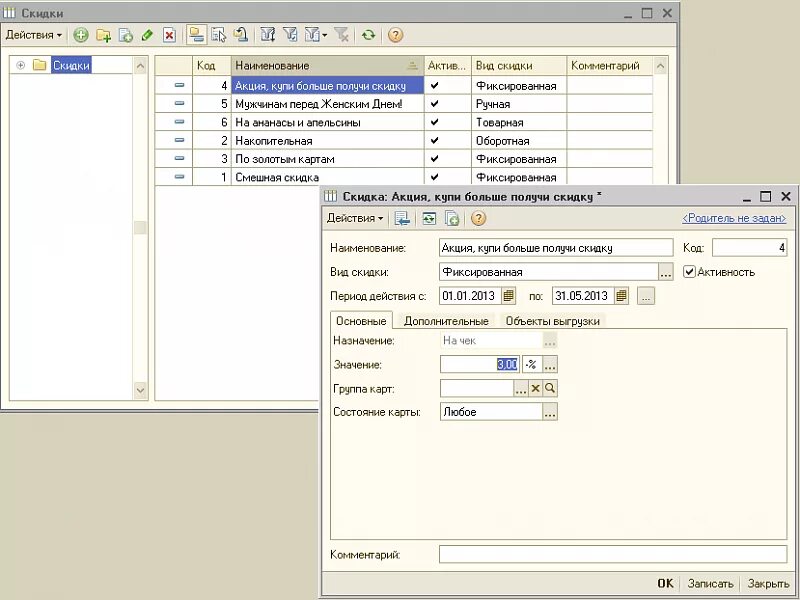Clear Группа карт field with X icon
This screenshot has height=600, width=800.
tap(535, 389)
